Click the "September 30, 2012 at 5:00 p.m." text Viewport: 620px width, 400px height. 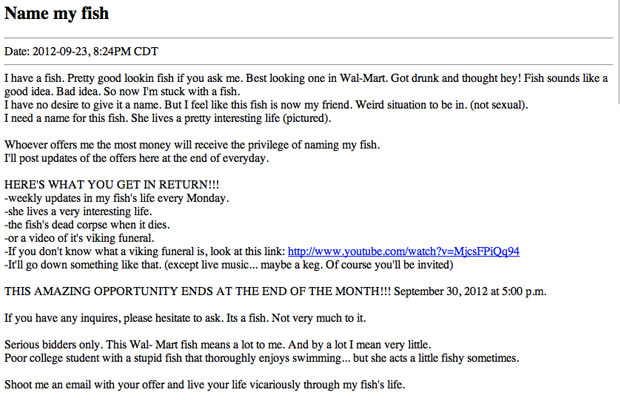[x=470, y=291]
